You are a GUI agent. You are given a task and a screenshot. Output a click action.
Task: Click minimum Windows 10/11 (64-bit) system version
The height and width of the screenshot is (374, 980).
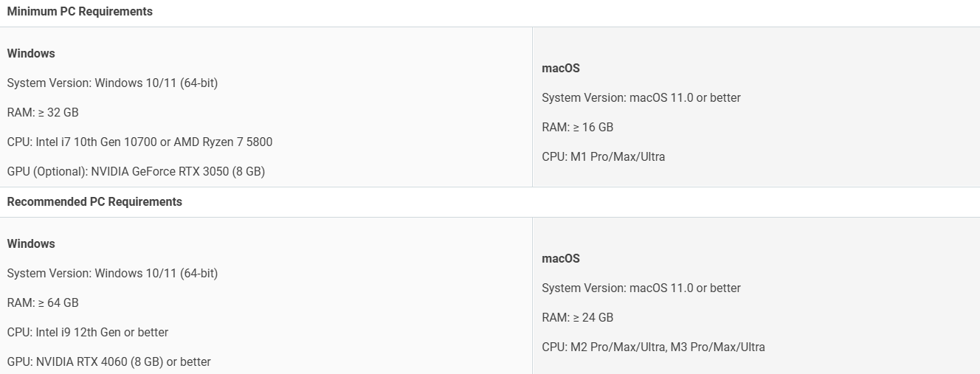pyautogui.click(x=112, y=83)
